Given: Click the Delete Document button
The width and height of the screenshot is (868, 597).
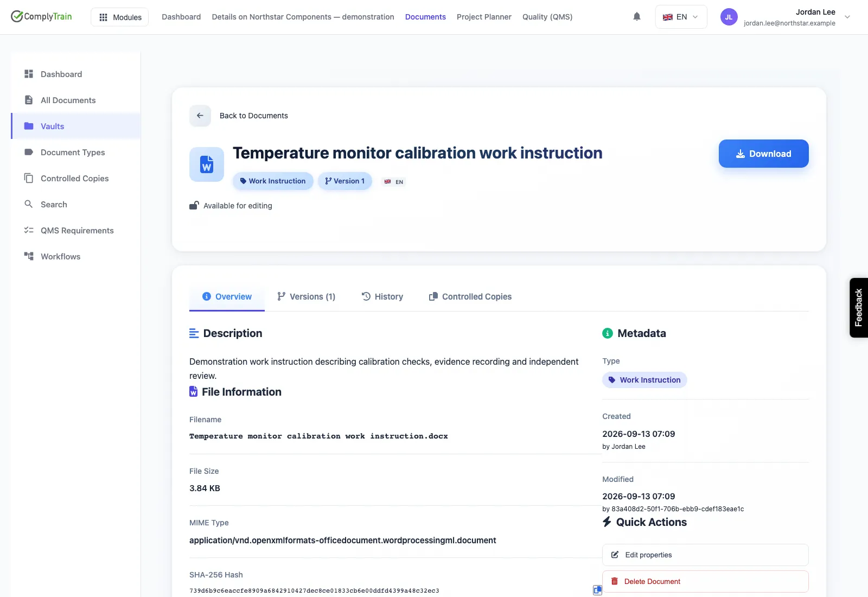Looking at the screenshot, I should pos(705,581).
